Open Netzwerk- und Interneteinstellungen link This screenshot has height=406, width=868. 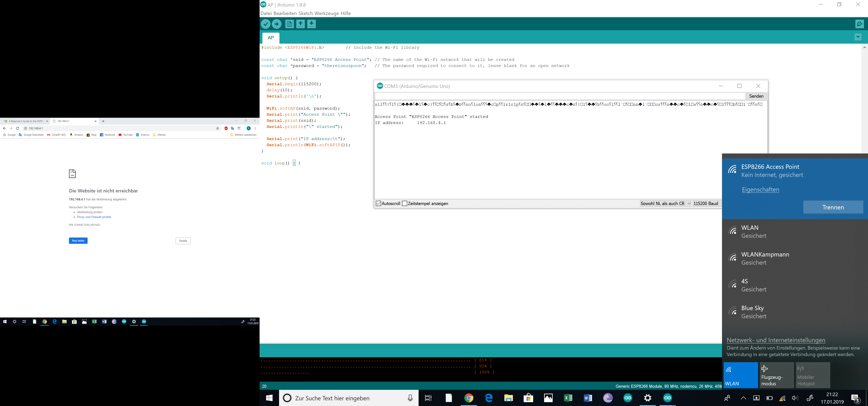(776, 340)
